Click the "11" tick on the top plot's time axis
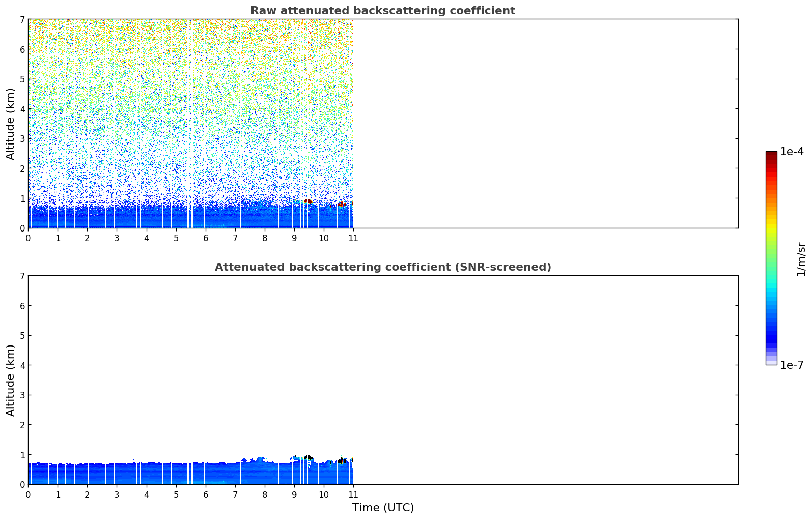Image resolution: width=812 pixels, height=519 pixels. click(x=353, y=238)
